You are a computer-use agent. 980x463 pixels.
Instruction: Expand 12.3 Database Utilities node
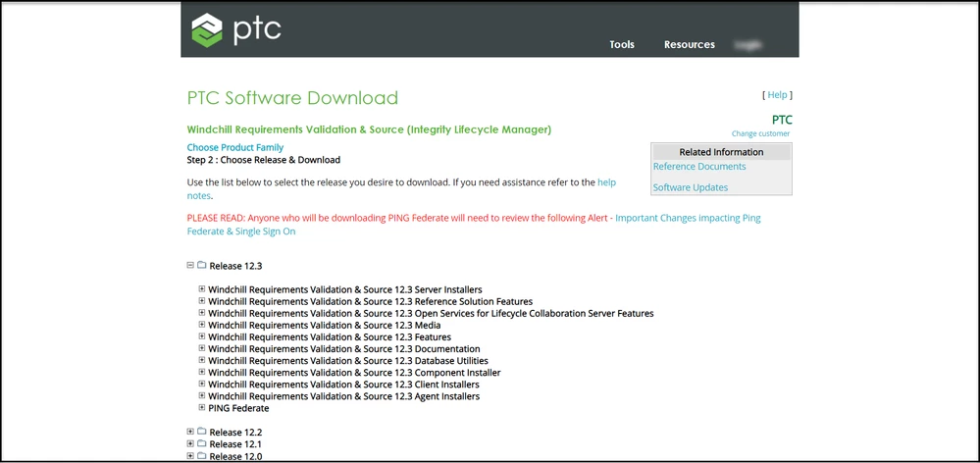point(202,360)
